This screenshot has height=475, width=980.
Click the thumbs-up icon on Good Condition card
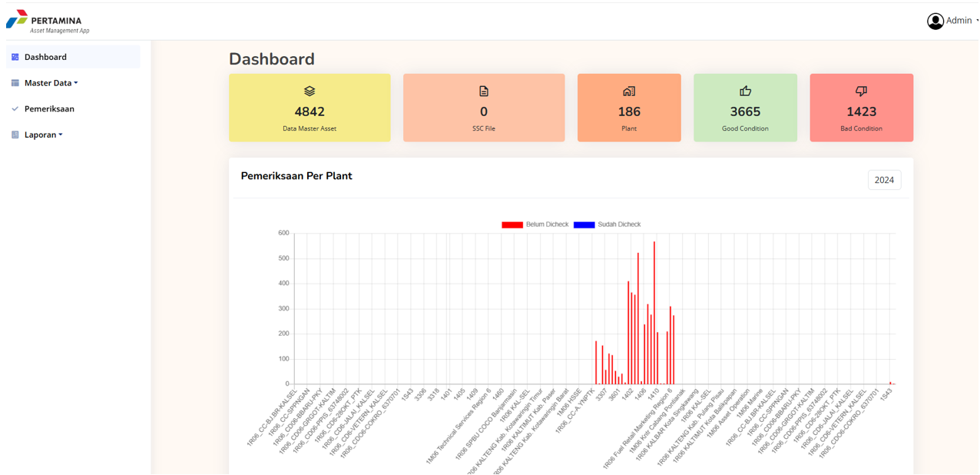[x=745, y=91]
